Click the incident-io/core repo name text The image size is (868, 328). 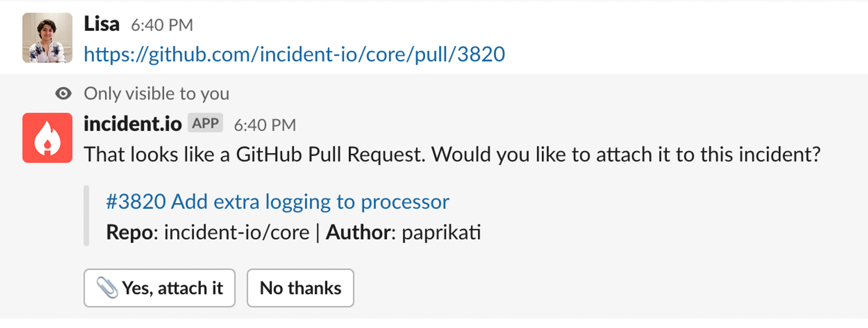(x=237, y=232)
